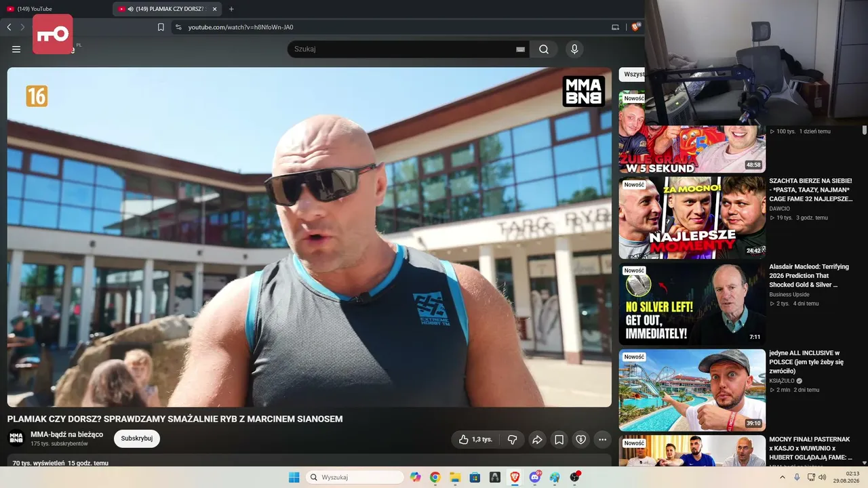The image size is (868, 488).
Task: Show hidden system tray icons
Action: [782, 477]
